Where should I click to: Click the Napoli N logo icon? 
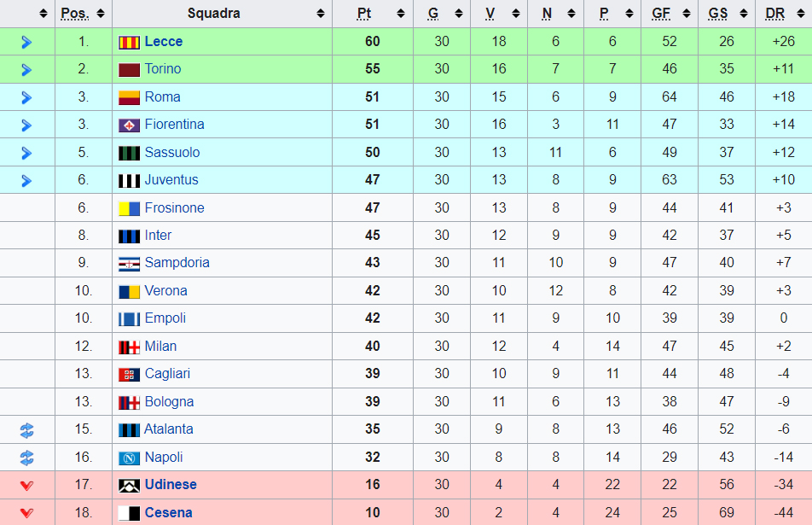point(129,458)
